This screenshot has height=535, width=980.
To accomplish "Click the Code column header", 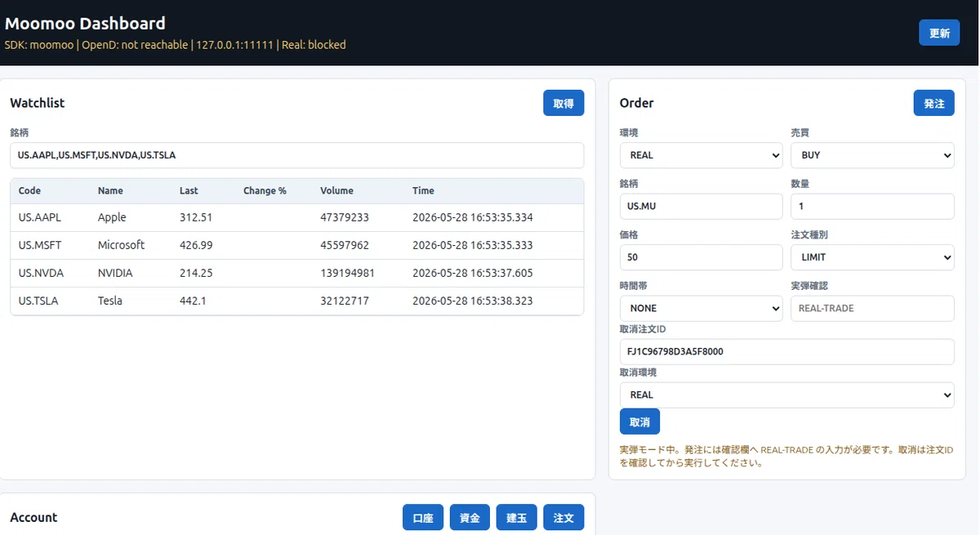I will click(29, 190).
